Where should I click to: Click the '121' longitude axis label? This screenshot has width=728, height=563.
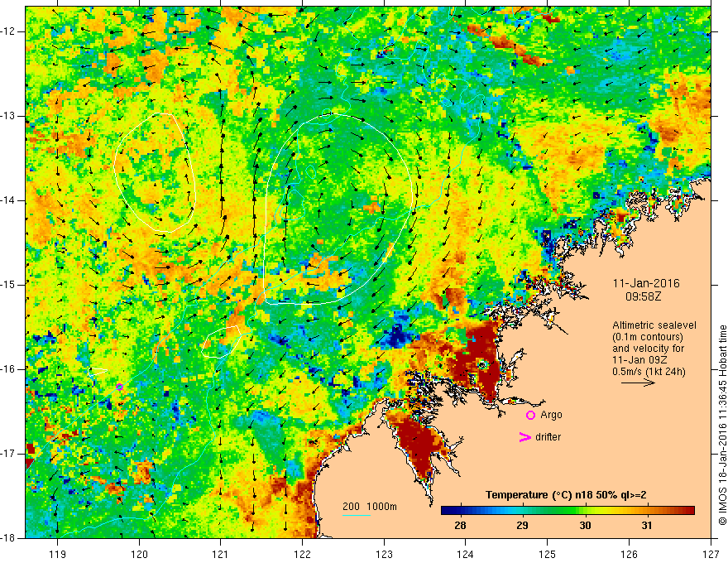click(x=221, y=554)
